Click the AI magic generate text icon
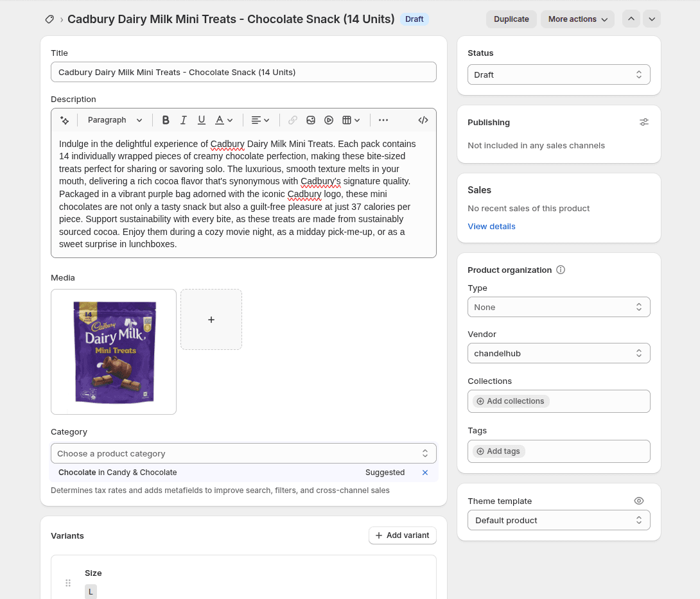Screen dimensions: 700x599 coord(65,120)
